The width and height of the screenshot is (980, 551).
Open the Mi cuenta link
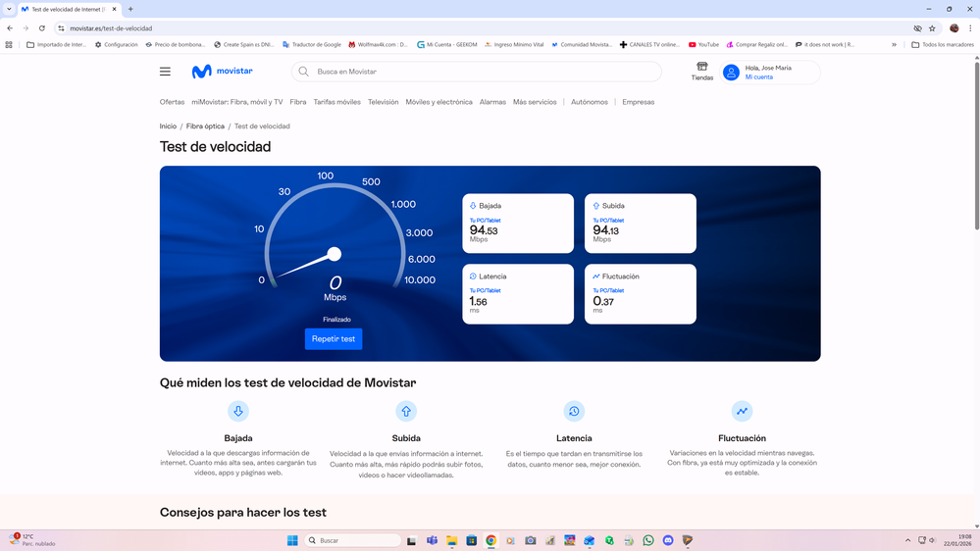(759, 77)
